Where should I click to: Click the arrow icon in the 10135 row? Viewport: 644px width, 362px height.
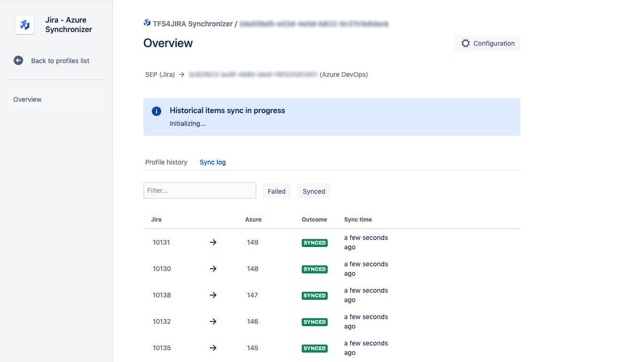pos(213,348)
